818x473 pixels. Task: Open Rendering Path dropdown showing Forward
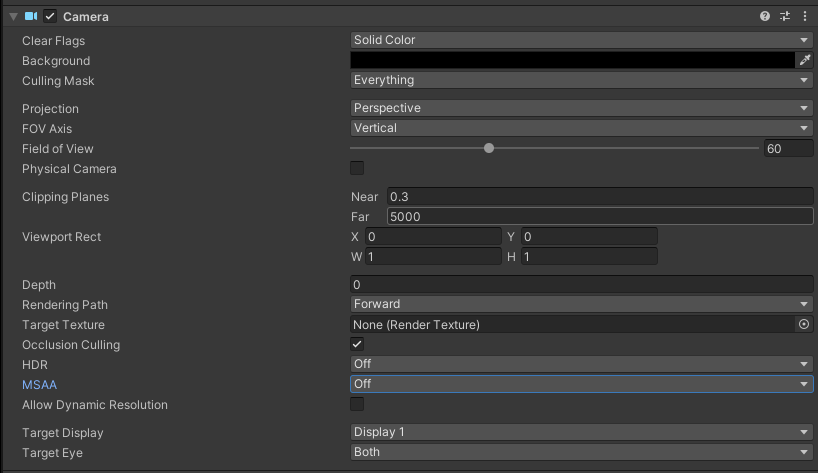coord(582,304)
